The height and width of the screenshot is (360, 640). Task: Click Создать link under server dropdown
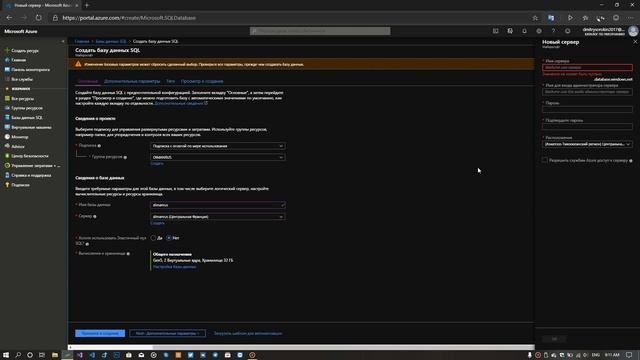click(157, 223)
